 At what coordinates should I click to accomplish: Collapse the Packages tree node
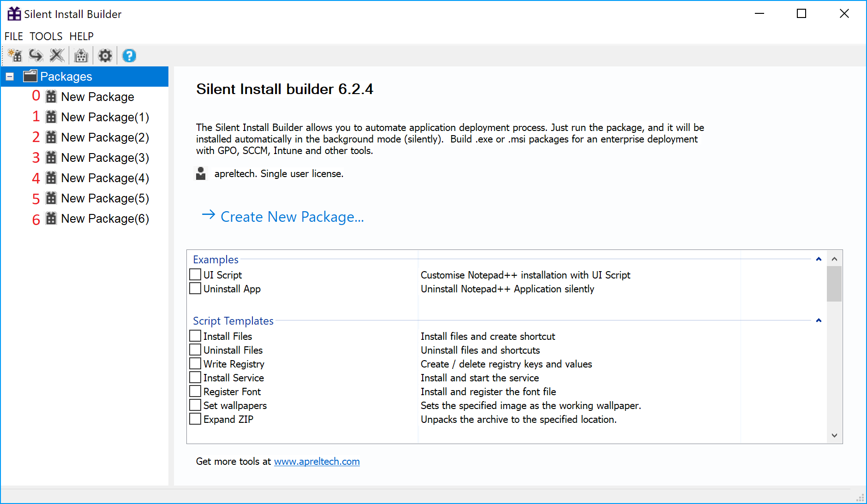pos(10,77)
